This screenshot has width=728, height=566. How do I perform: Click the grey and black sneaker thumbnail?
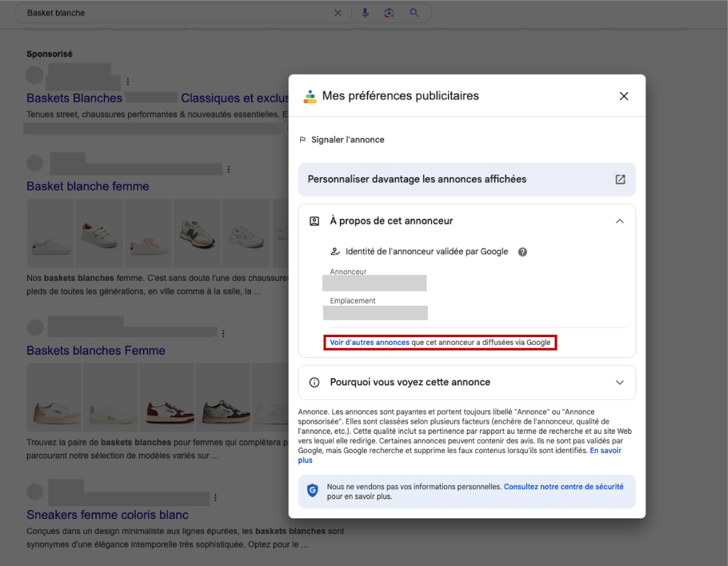click(223, 397)
